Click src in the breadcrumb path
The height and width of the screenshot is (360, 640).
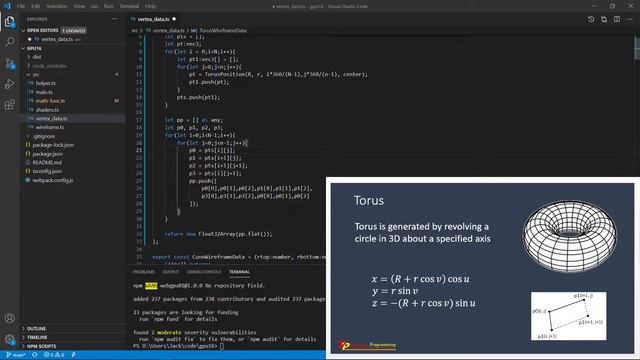[x=134, y=30]
